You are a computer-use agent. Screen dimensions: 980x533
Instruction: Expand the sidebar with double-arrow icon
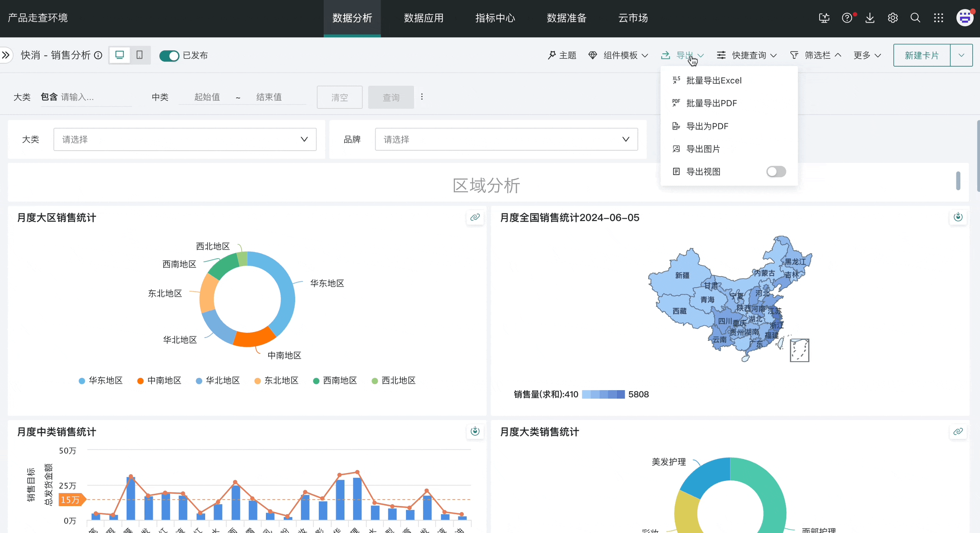click(x=5, y=55)
